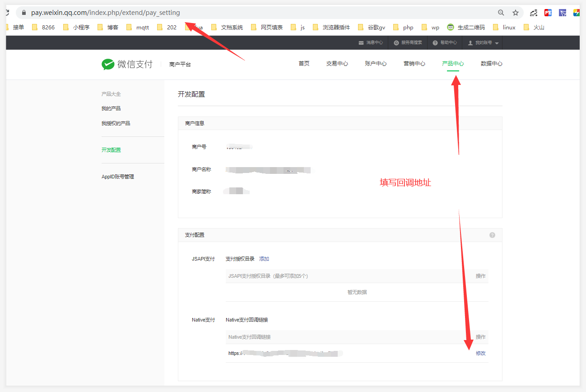Open 我授权的产品 in the sidebar

[x=116, y=123]
